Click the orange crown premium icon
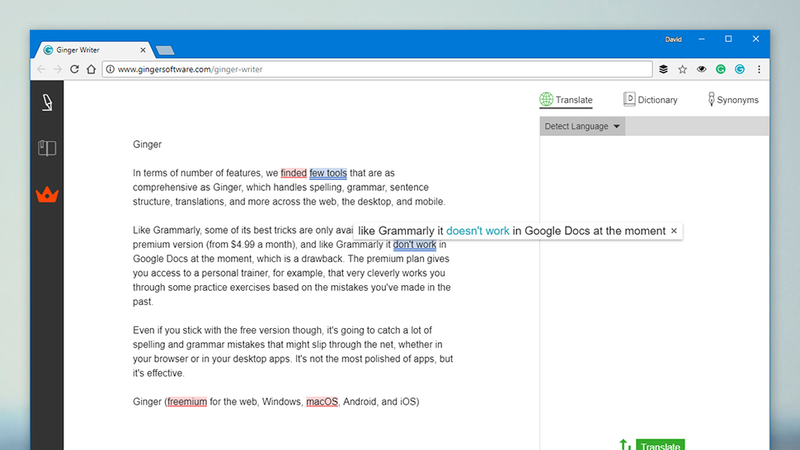 click(47, 194)
